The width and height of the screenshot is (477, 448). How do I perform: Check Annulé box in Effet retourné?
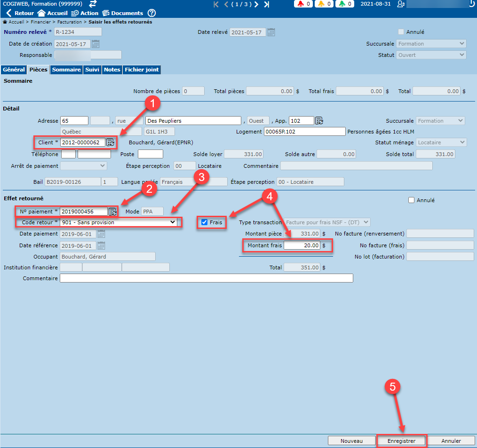click(412, 200)
